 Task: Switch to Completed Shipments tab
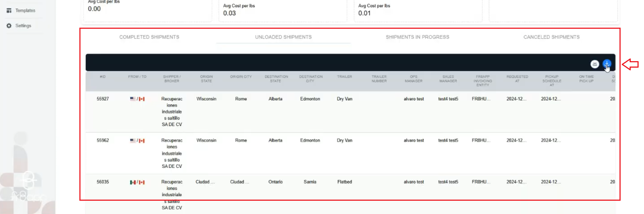pyautogui.click(x=149, y=37)
